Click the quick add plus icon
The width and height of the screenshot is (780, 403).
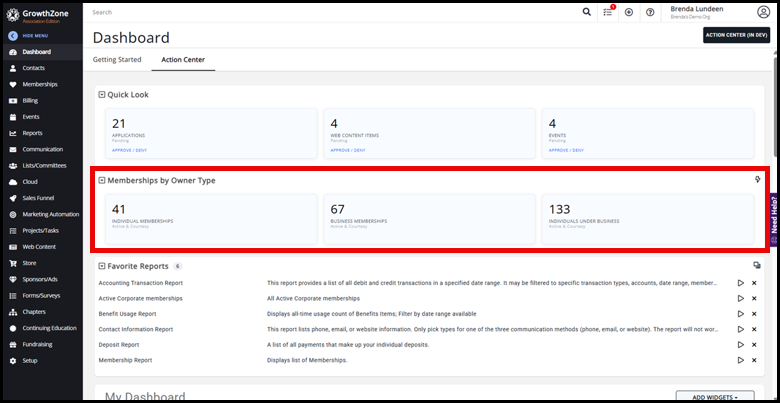click(x=629, y=12)
